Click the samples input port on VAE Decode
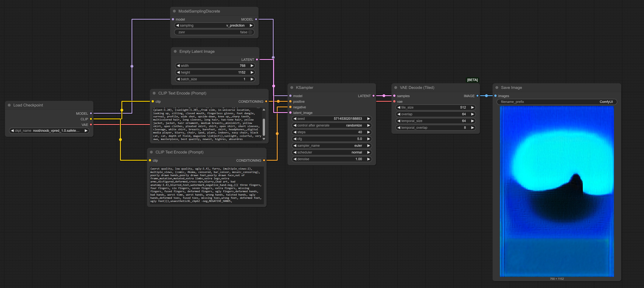 (395, 96)
